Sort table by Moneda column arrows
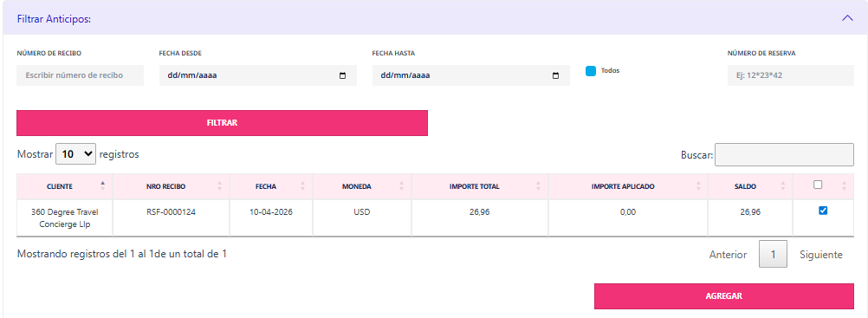868x318 pixels. point(401,186)
